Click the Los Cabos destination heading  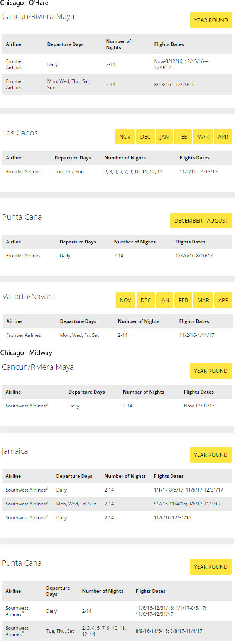pos(20,133)
